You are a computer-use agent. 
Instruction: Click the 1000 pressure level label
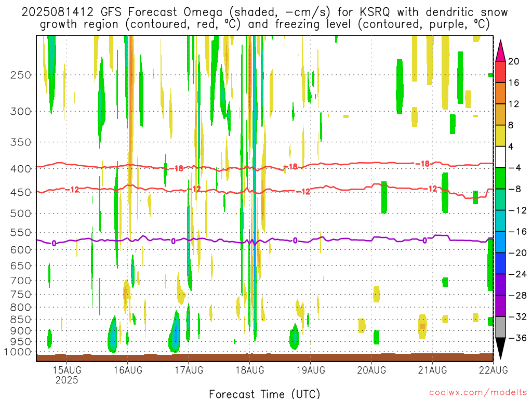(18, 352)
